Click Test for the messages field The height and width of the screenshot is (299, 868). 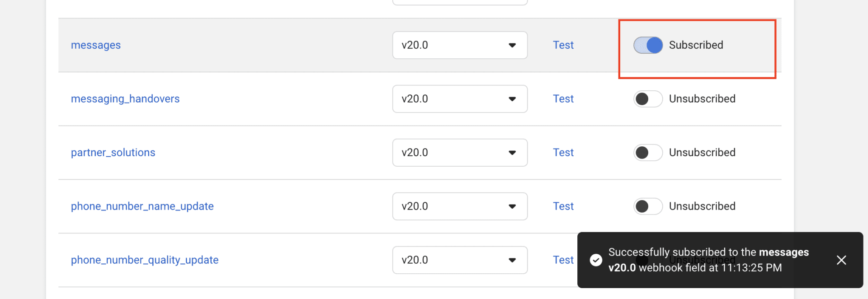pyautogui.click(x=563, y=45)
